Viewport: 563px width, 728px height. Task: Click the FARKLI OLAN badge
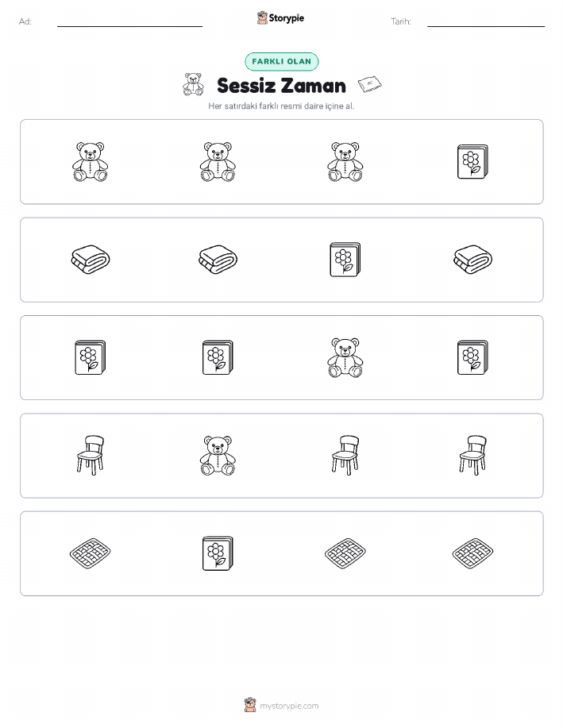(x=281, y=61)
